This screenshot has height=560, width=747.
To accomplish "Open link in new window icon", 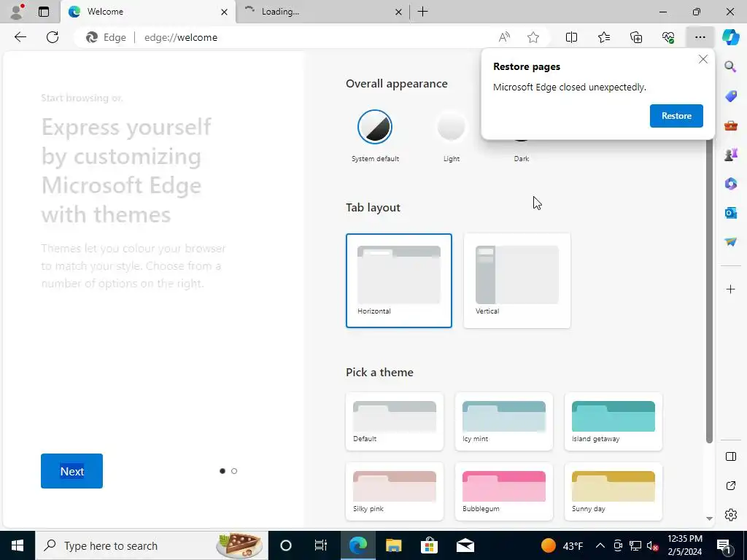I will (x=730, y=486).
